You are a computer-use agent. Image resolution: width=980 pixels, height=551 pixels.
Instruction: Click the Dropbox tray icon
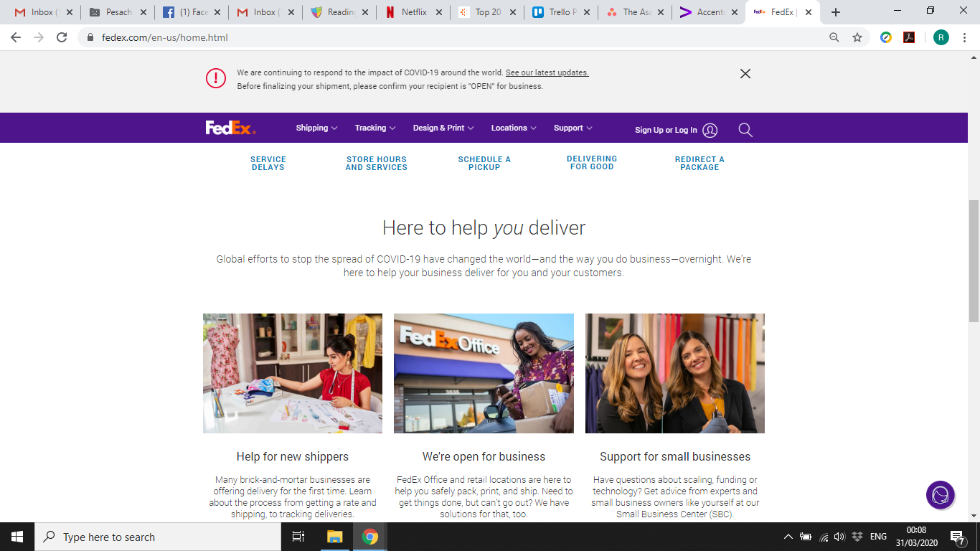tap(857, 537)
